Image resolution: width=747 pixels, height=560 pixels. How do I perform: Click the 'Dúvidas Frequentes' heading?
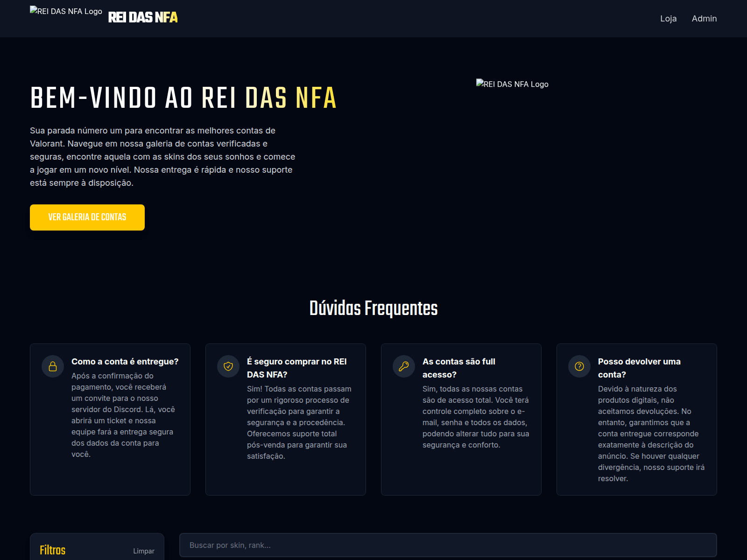(373, 308)
